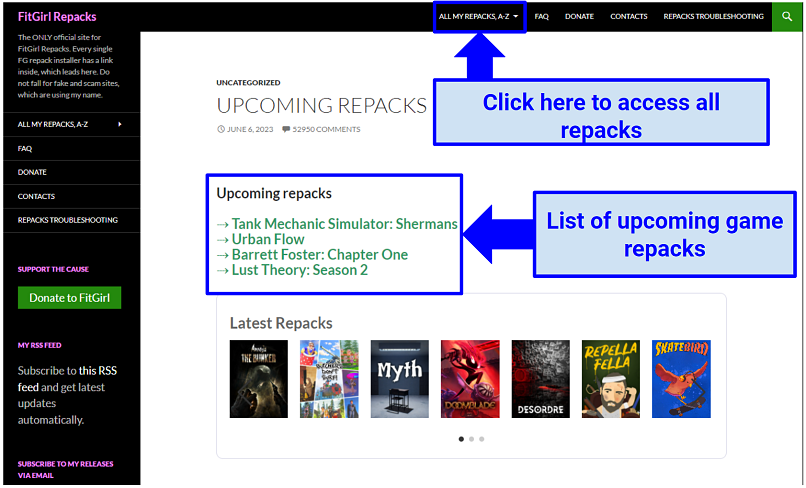
Task: Open Repacks Troubleshooting in top navigation
Action: [713, 16]
